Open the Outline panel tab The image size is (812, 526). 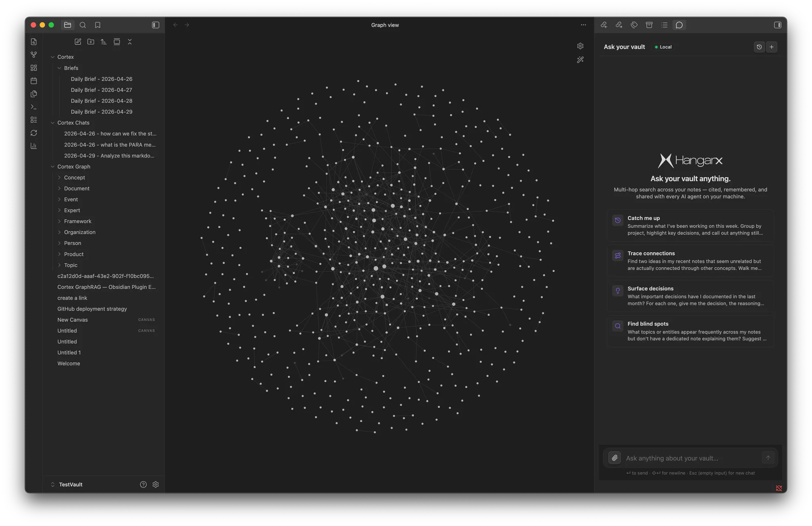664,25
